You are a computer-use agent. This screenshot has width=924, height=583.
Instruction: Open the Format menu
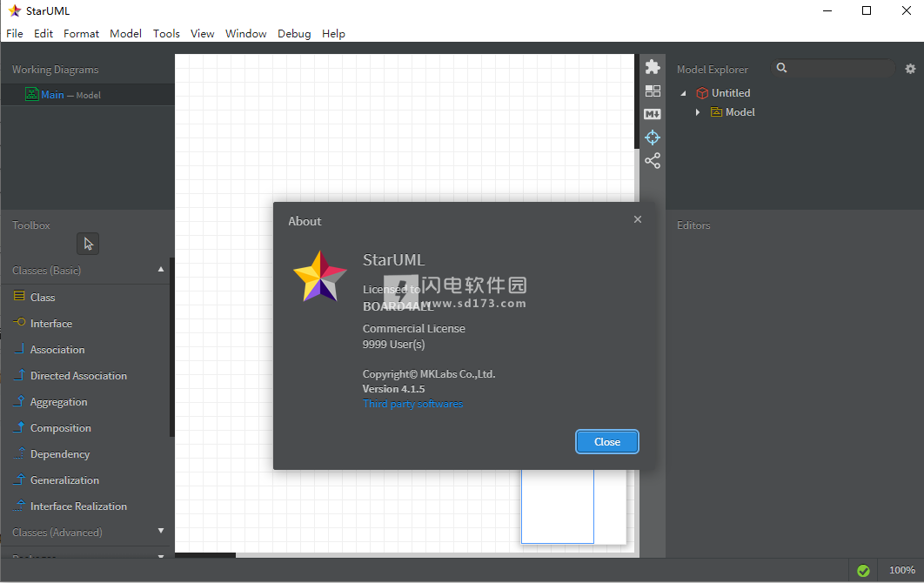[x=81, y=34]
